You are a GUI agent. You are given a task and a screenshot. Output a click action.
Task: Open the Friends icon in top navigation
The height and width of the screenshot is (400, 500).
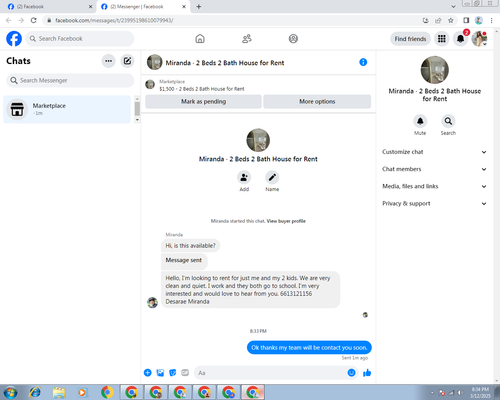(247, 39)
